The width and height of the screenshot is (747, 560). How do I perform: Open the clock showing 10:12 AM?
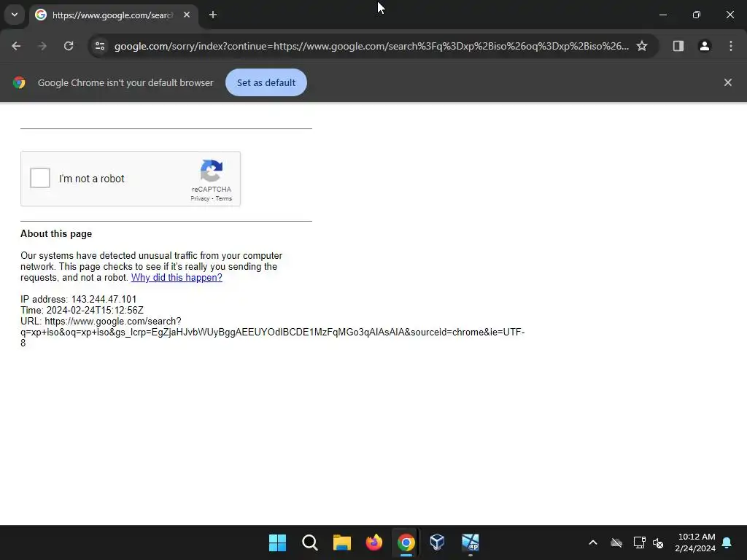pos(695,542)
